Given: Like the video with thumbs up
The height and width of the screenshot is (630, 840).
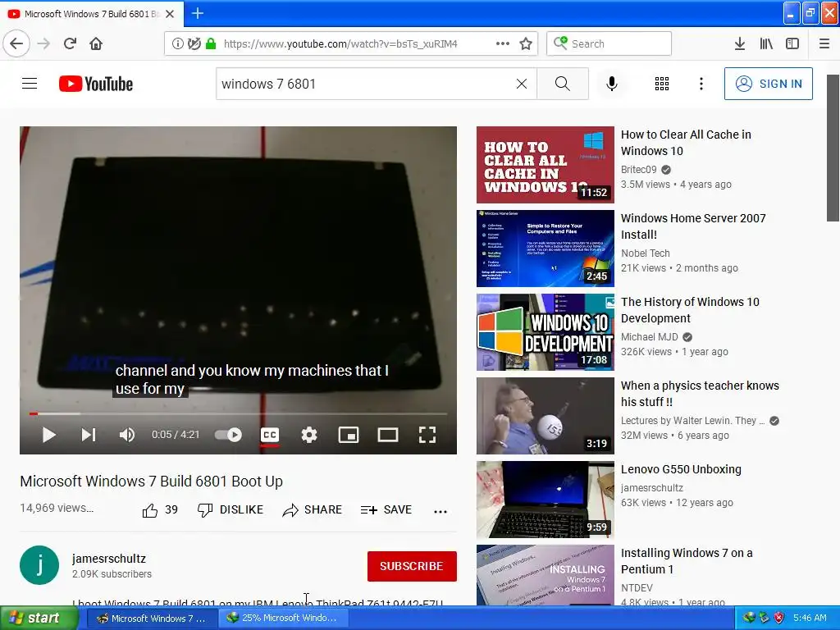Looking at the screenshot, I should (150, 510).
